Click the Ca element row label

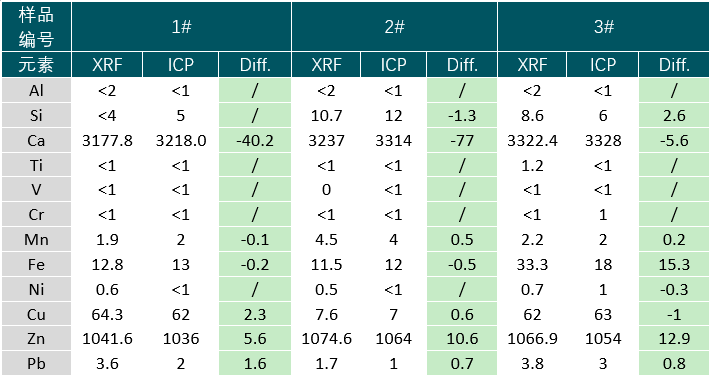tap(36, 141)
